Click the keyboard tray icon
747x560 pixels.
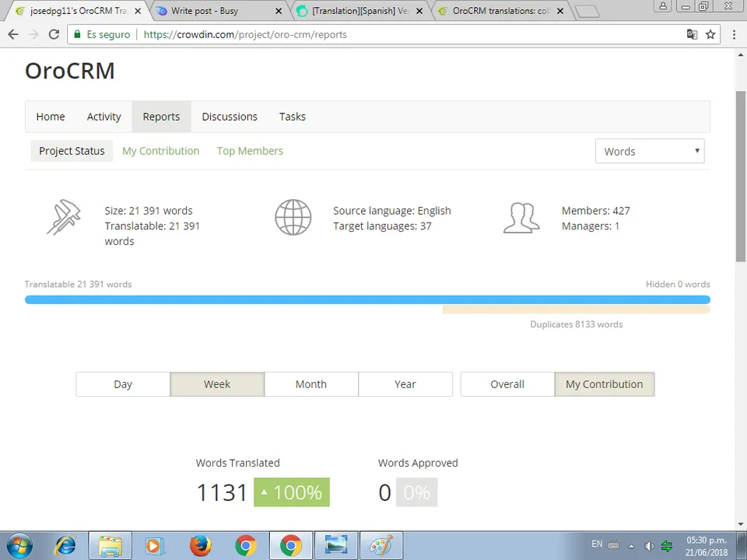tap(614, 544)
